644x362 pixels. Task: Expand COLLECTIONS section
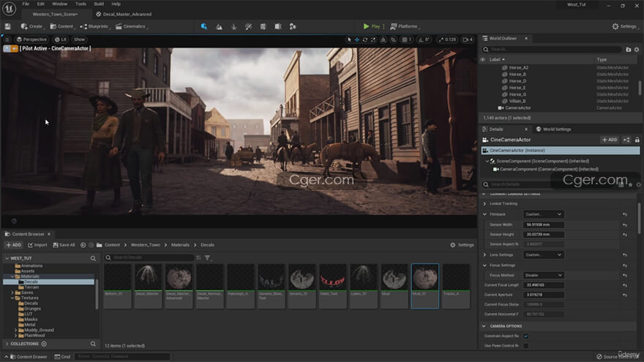[7, 344]
